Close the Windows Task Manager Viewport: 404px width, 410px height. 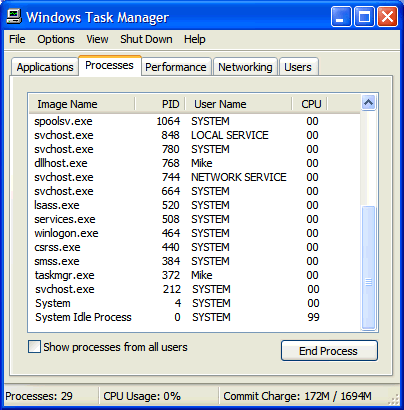pos(387,16)
